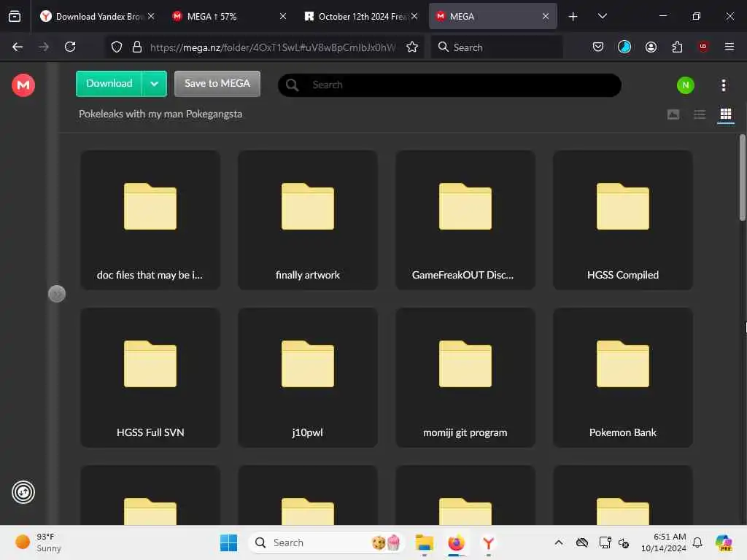
Task: Close the Yandex Browser download tab
Action: 151,16
